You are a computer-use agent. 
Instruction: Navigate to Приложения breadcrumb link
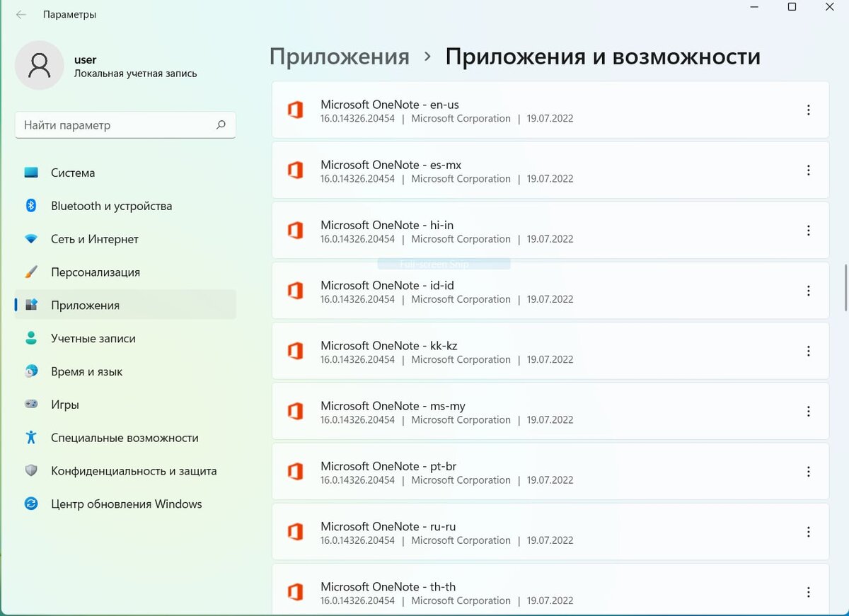[340, 57]
